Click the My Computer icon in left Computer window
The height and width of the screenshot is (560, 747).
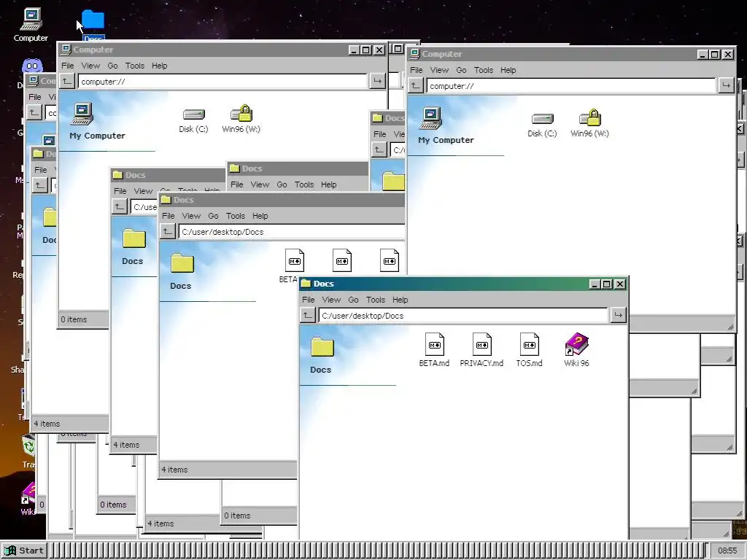(82, 114)
